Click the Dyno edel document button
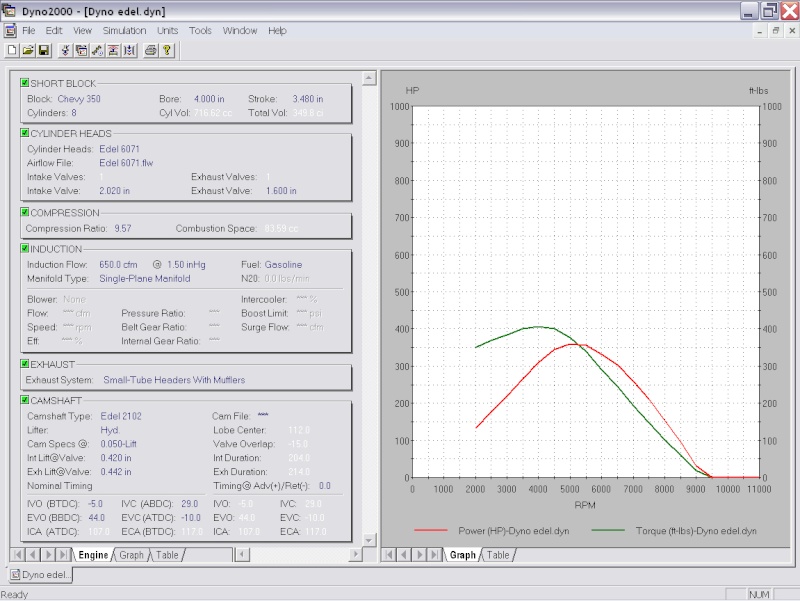The width and height of the screenshot is (800, 601). [x=41, y=575]
